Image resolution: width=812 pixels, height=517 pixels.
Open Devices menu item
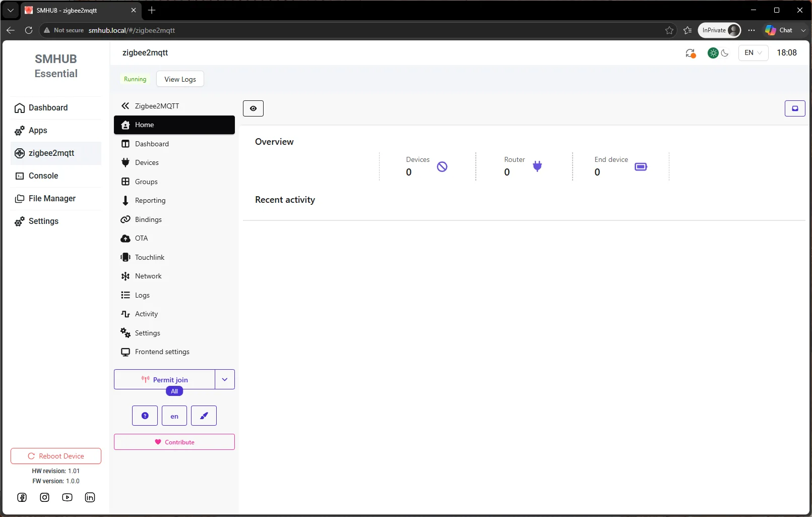(174, 162)
